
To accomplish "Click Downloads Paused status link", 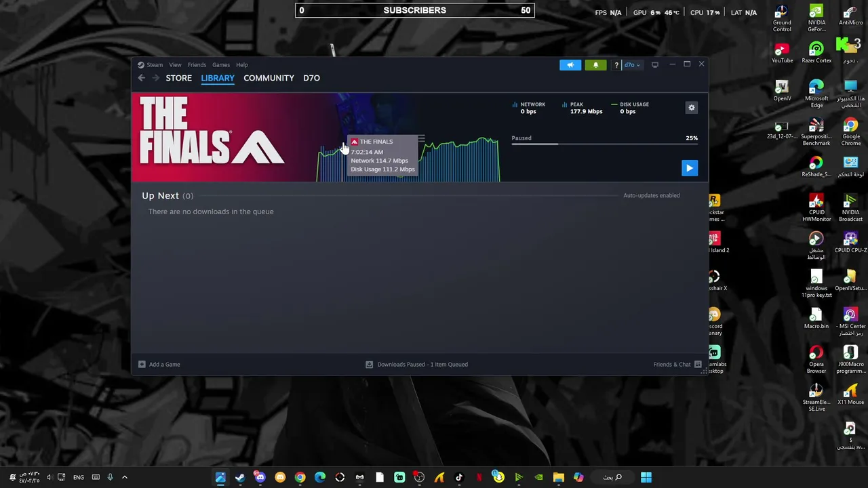I will click(x=416, y=365).
